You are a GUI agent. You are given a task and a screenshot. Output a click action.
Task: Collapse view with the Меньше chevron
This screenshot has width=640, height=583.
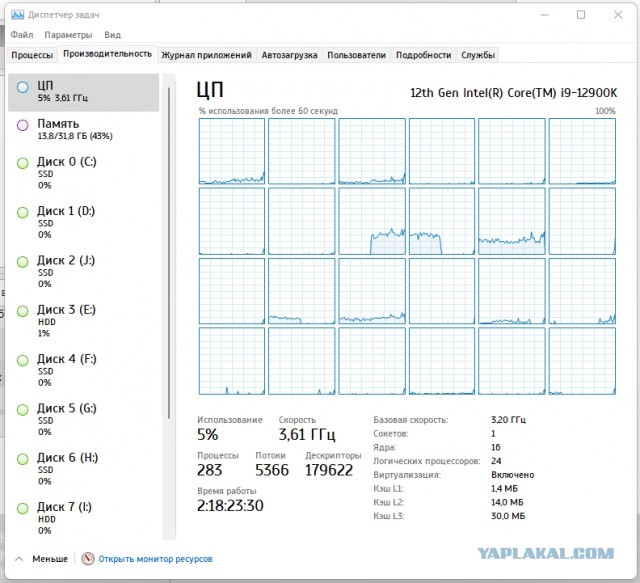19,559
